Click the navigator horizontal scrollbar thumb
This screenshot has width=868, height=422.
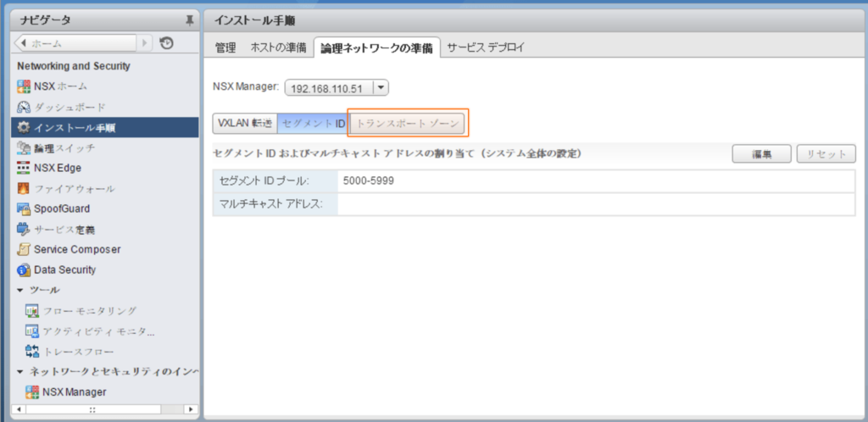[93, 410]
